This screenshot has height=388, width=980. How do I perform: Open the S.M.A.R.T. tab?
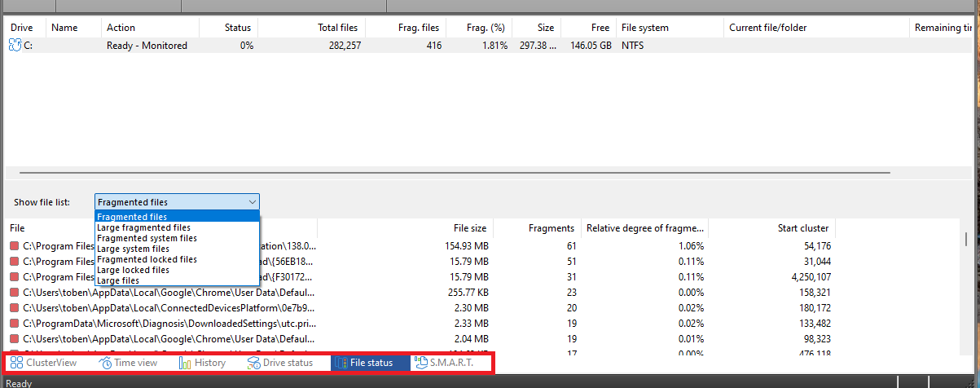pyautogui.click(x=445, y=363)
